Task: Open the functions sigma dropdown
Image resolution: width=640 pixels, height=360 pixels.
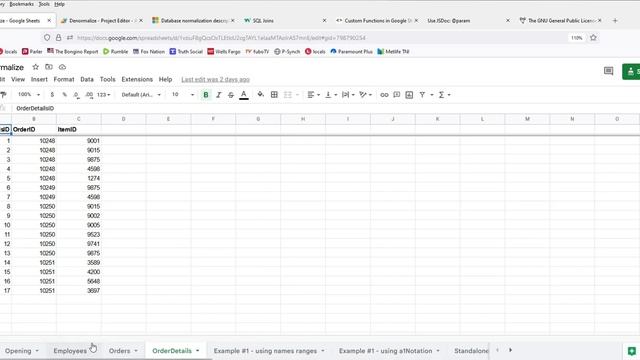Action: click(444, 95)
